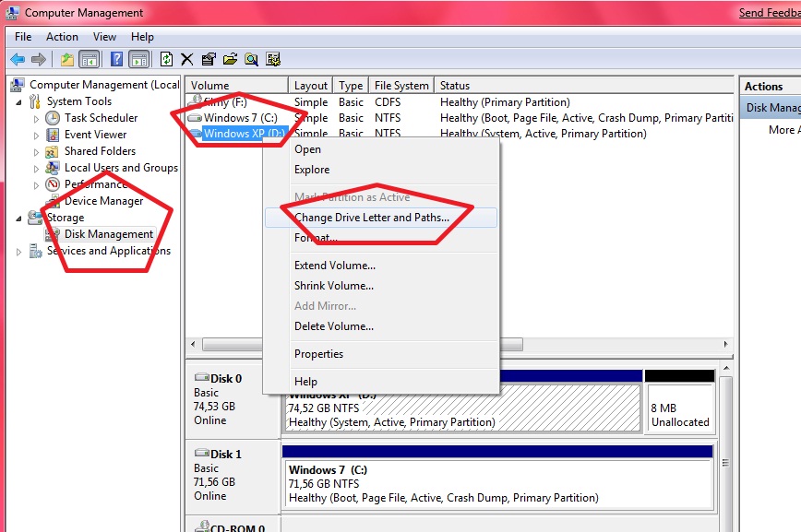The height and width of the screenshot is (532, 801).
Task: Click the Storage icon in the tree
Action: point(35,218)
